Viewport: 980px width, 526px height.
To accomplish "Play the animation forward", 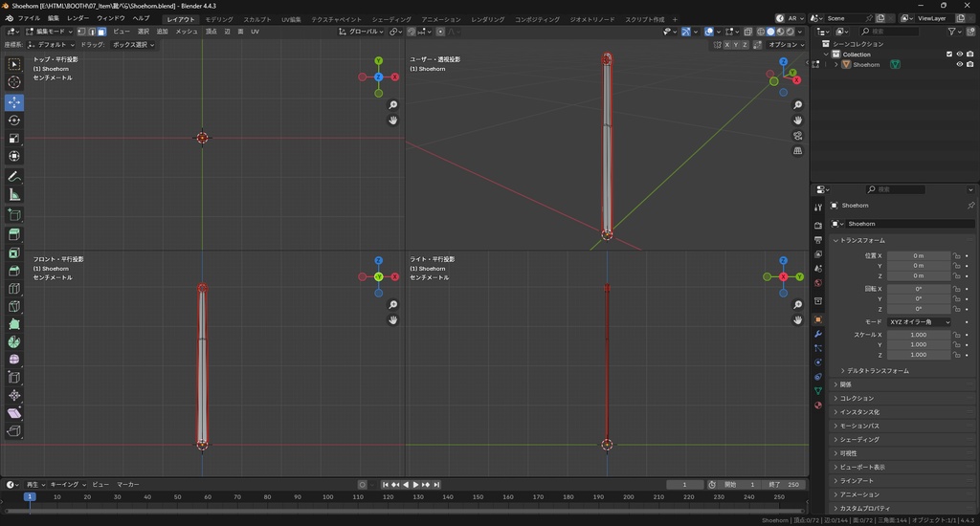I will click(415, 485).
